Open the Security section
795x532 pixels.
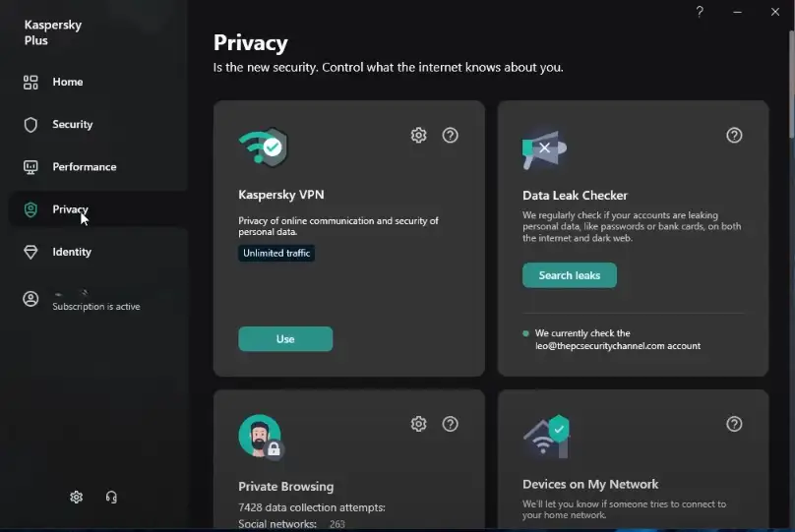(72, 125)
